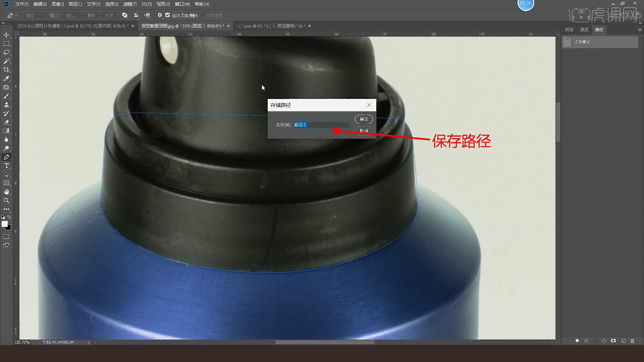644x362 pixels.
Task: Open the 滤镜(T) filter menu
Action: pos(130,4)
